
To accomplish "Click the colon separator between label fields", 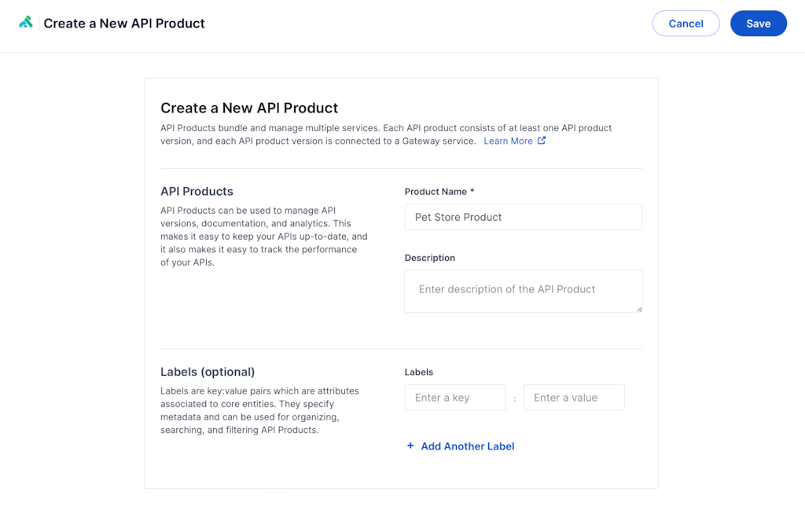I will pos(514,398).
